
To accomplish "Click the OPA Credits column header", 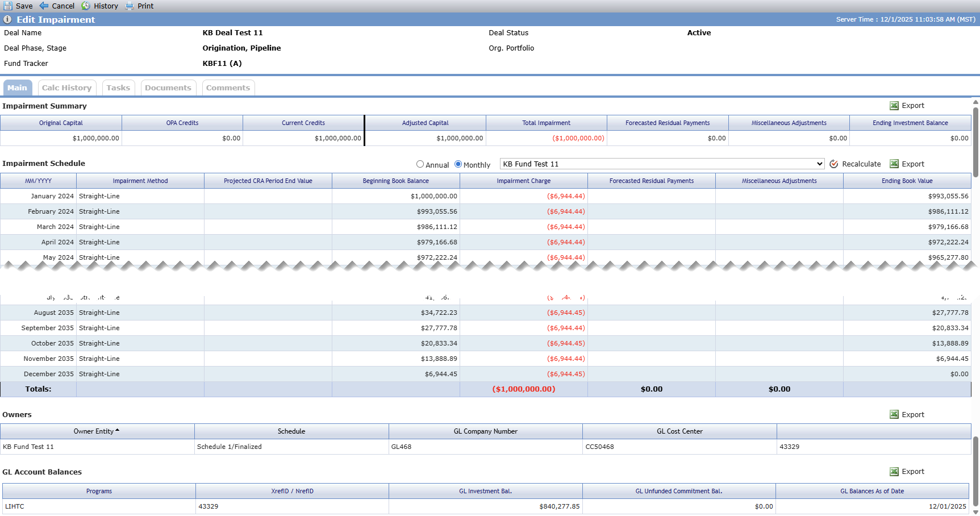I will (182, 123).
